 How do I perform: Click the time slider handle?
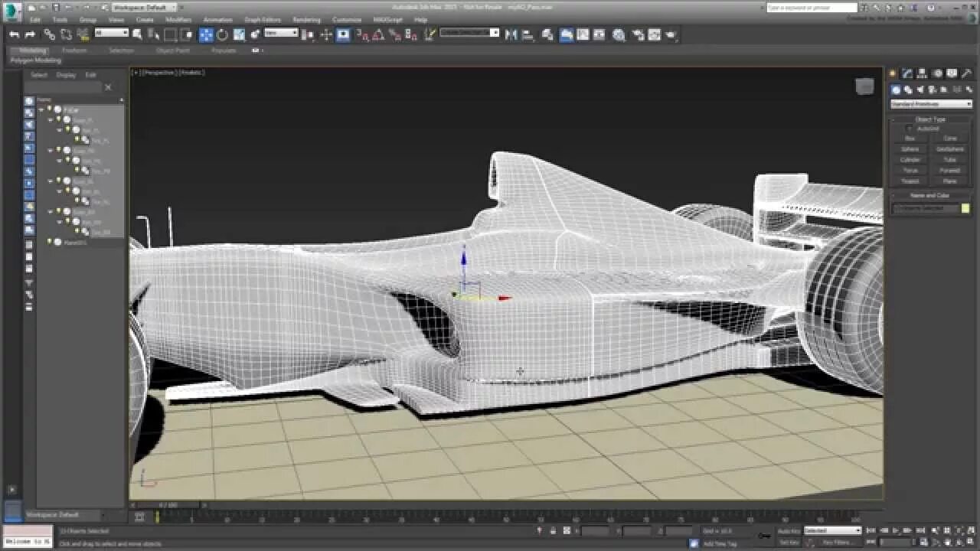point(167,505)
